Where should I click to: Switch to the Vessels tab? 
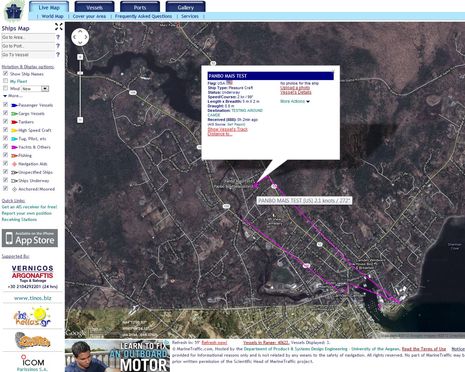click(94, 7)
